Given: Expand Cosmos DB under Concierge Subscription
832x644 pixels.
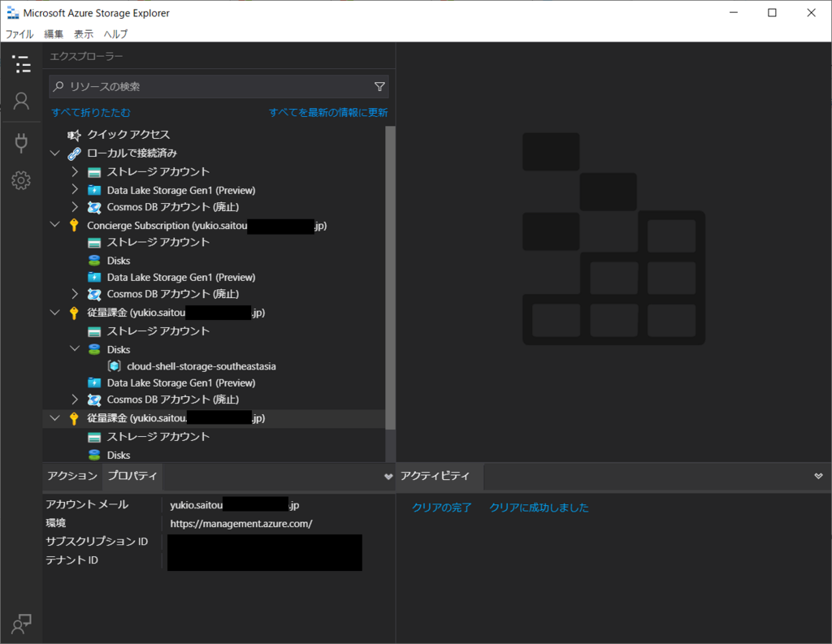Looking at the screenshot, I should point(75,294).
